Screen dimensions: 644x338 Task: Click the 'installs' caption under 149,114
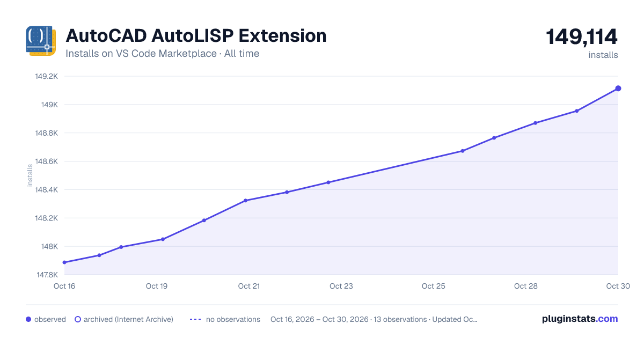click(x=603, y=55)
